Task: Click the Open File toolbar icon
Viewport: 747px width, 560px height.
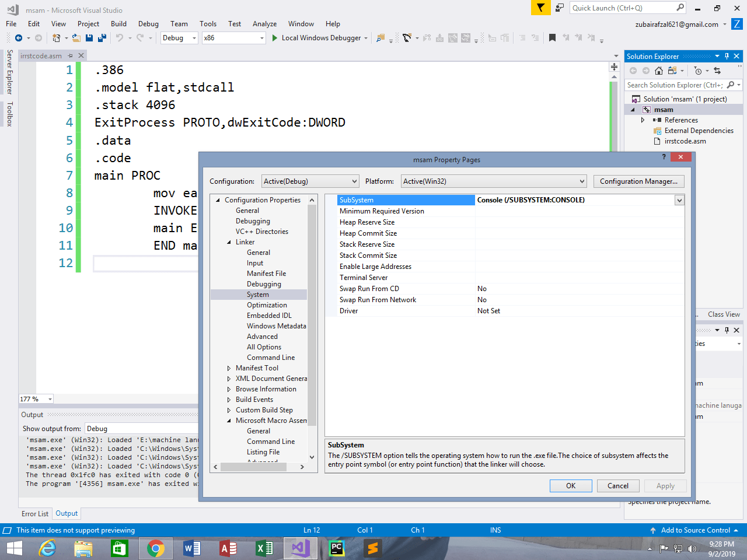Action: click(76, 38)
